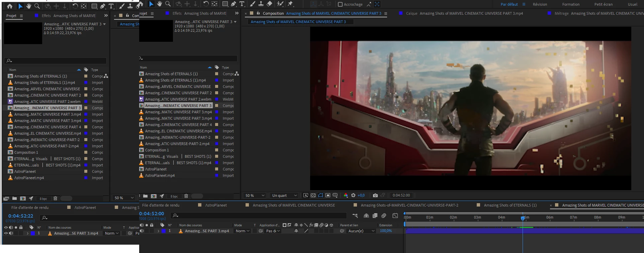This screenshot has width=644, height=253.
Task: Create new composition icon in right Project panel
Action: [154, 196]
